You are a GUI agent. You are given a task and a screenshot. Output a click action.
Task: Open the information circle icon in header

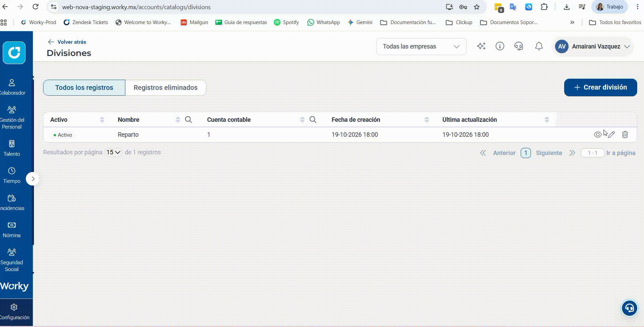500,46
